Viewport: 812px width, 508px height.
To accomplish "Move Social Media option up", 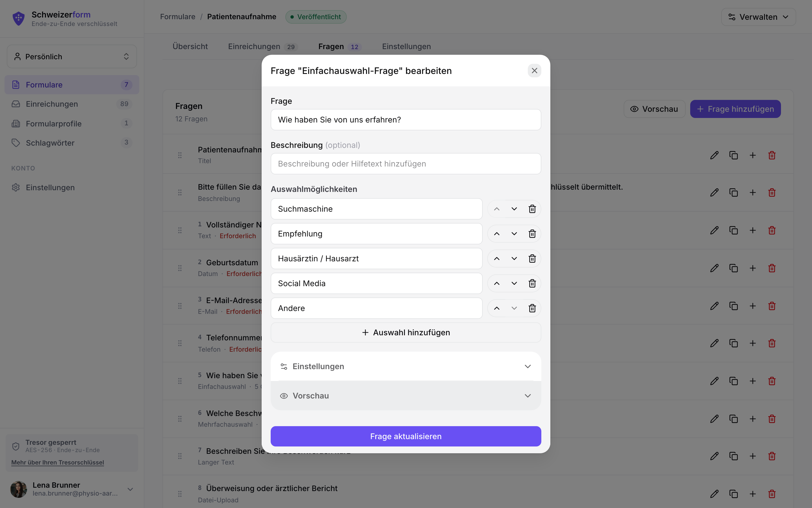I will pyautogui.click(x=497, y=284).
